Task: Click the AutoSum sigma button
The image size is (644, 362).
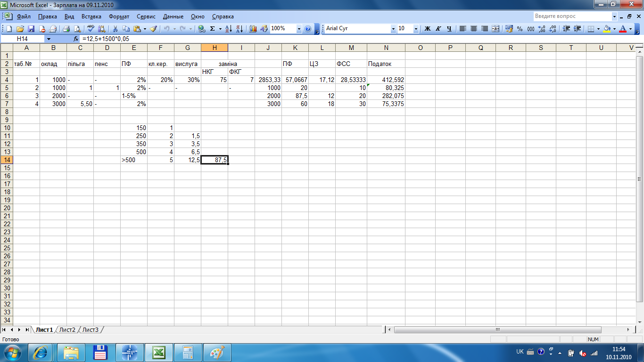Action: pos(213,29)
